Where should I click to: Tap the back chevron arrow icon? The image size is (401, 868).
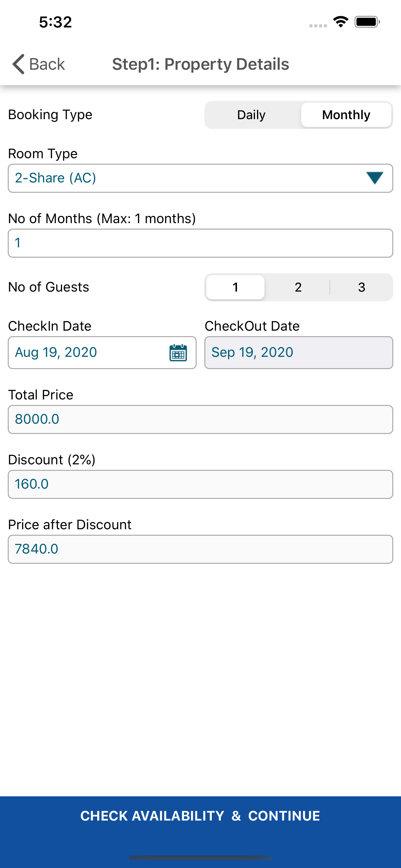tap(18, 64)
